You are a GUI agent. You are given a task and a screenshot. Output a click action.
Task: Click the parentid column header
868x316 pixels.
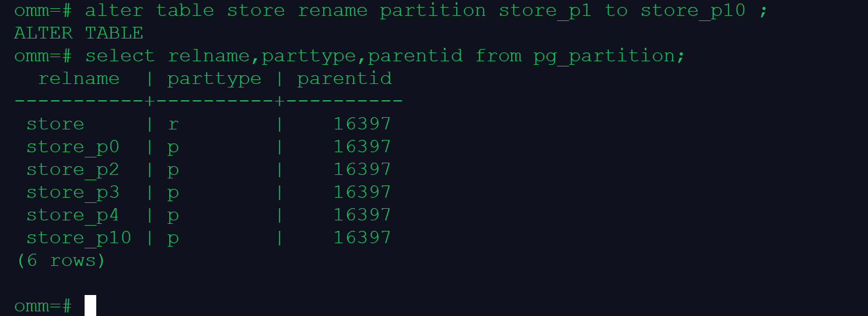click(345, 79)
